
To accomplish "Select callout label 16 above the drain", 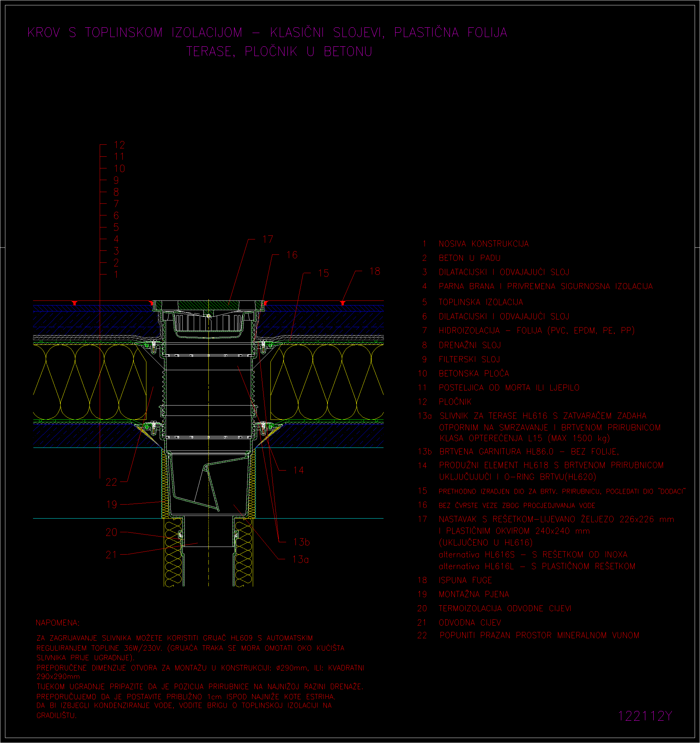I will click(292, 255).
